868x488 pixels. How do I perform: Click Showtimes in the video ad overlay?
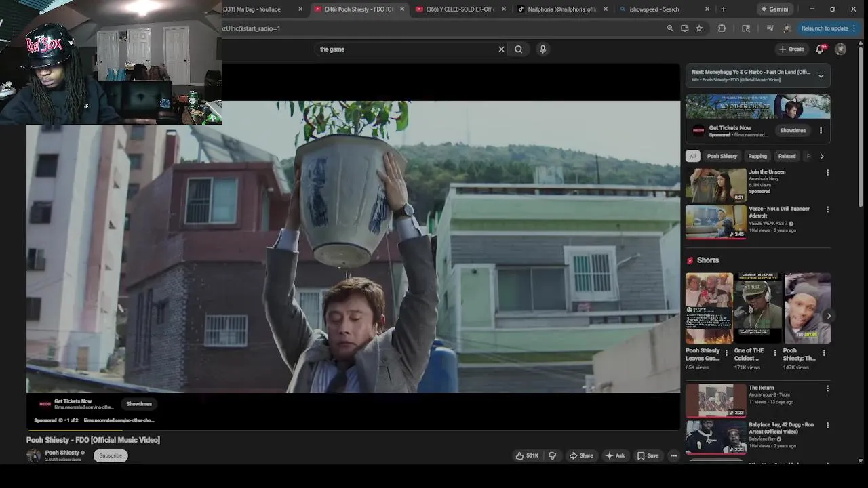point(139,404)
